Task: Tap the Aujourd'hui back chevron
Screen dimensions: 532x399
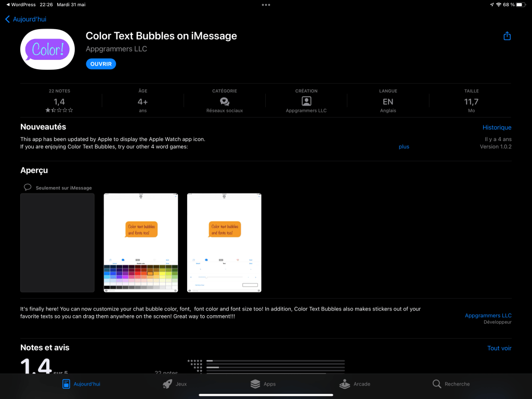Action: tap(7, 19)
